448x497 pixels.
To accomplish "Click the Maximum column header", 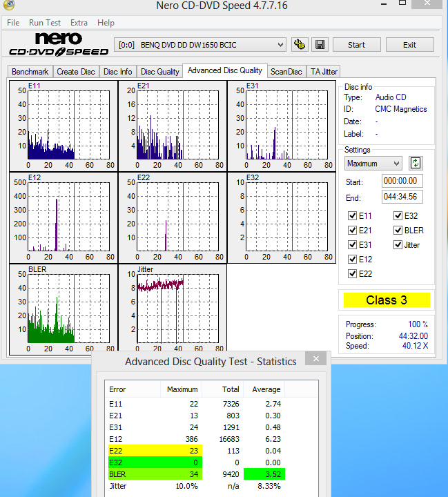I will coord(182,389).
